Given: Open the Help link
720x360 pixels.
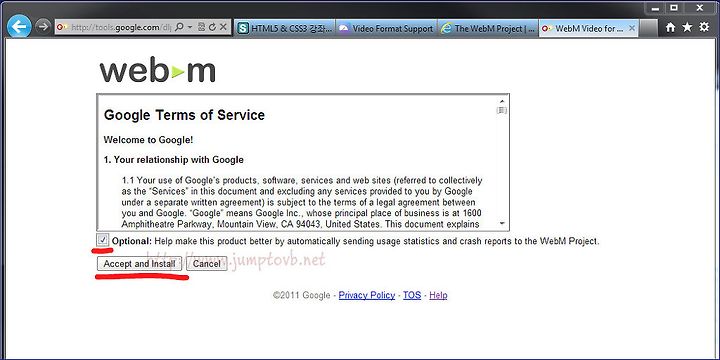Looking at the screenshot, I should [438, 295].
